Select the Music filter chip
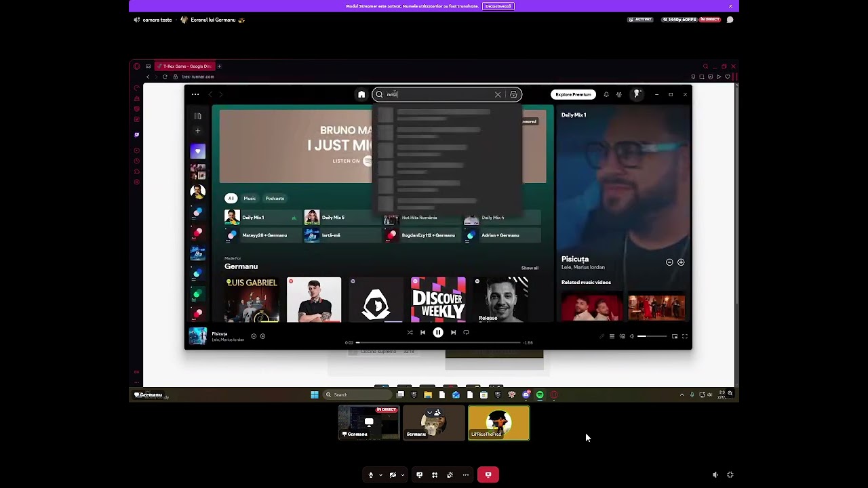 point(250,198)
